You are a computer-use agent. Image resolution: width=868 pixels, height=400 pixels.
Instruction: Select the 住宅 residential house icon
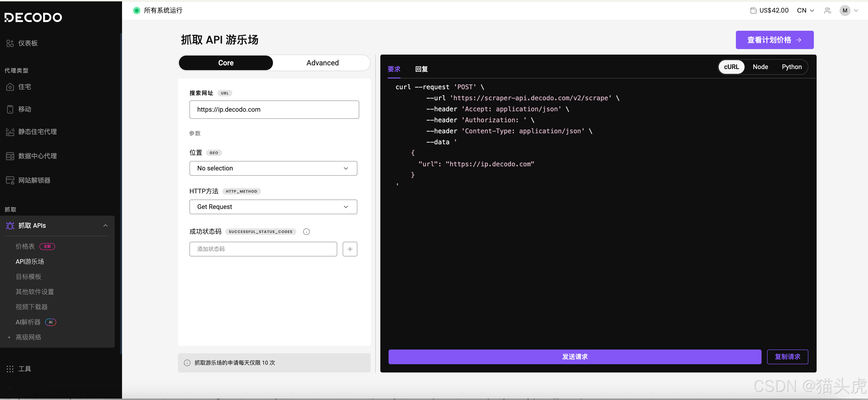click(x=10, y=87)
